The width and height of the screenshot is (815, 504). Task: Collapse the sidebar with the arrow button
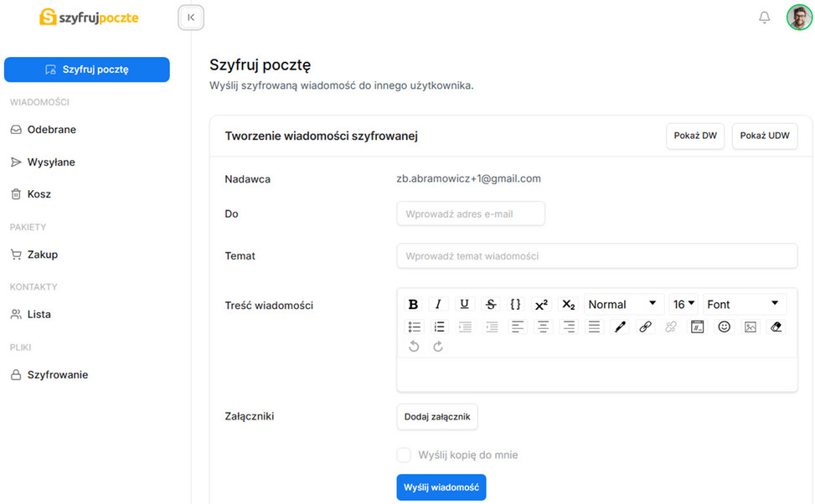(191, 18)
